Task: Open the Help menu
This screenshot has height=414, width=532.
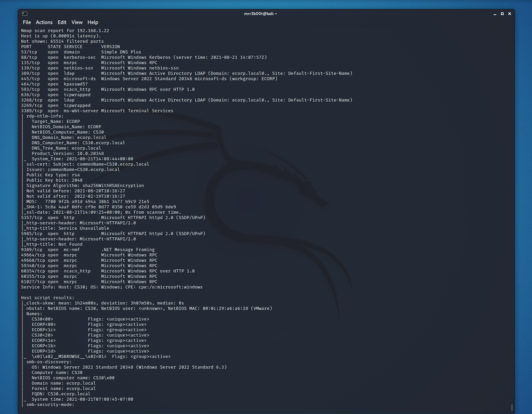Action: tap(93, 22)
